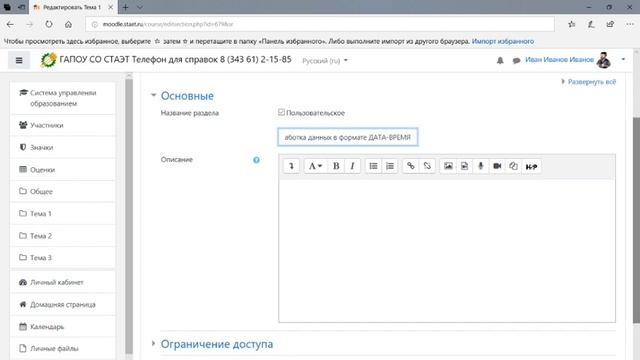Image resolution: width=640 pixels, height=360 pixels.
Task: Click the Иван Иванов Иванов profile name
Action: click(x=559, y=60)
